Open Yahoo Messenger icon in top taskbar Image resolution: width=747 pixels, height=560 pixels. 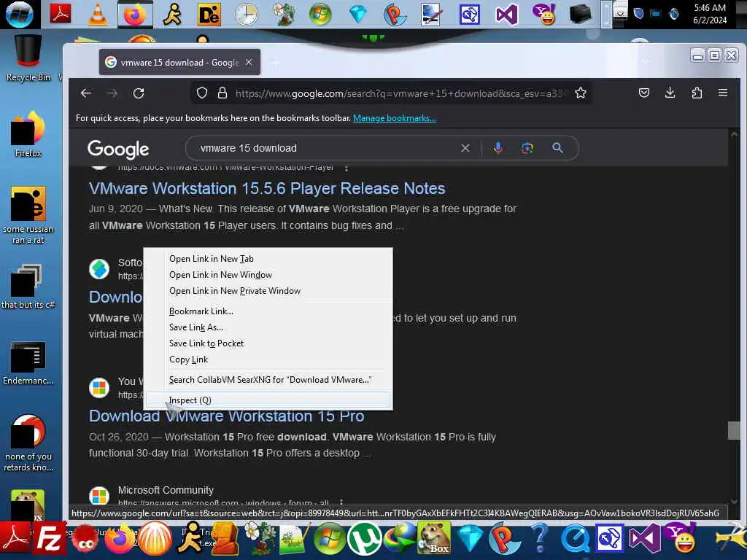(543, 14)
